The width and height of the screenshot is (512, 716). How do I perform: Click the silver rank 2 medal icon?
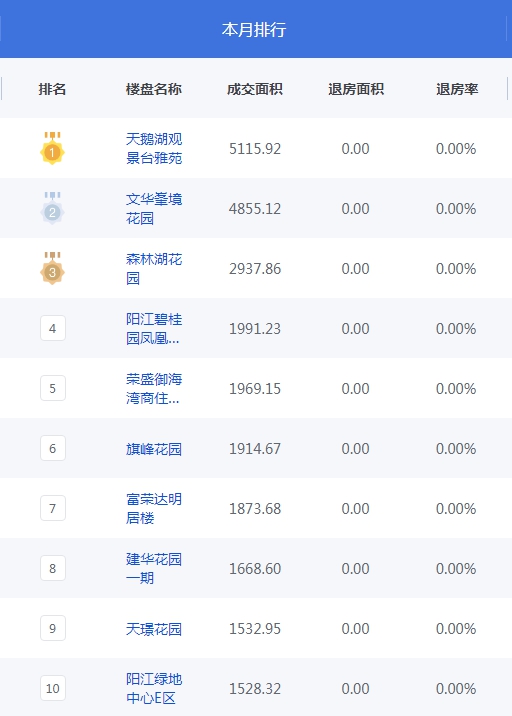pos(52,208)
